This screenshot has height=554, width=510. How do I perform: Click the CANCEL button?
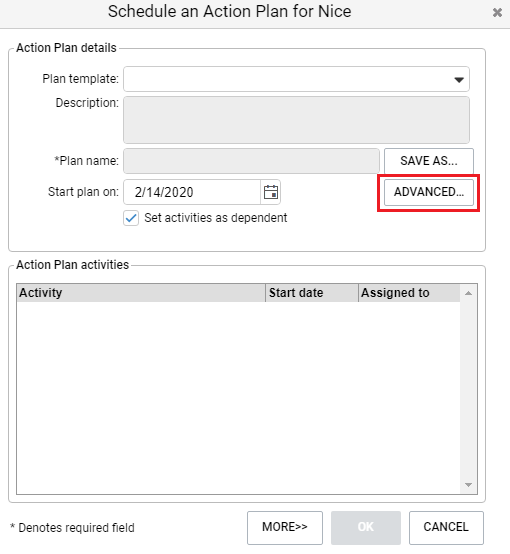(x=446, y=527)
